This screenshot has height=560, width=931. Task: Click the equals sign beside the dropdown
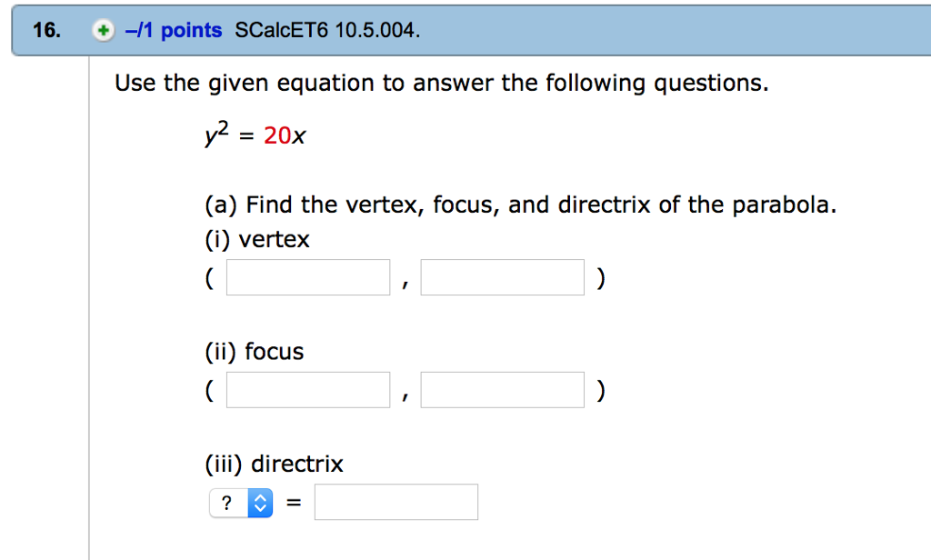point(292,502)
